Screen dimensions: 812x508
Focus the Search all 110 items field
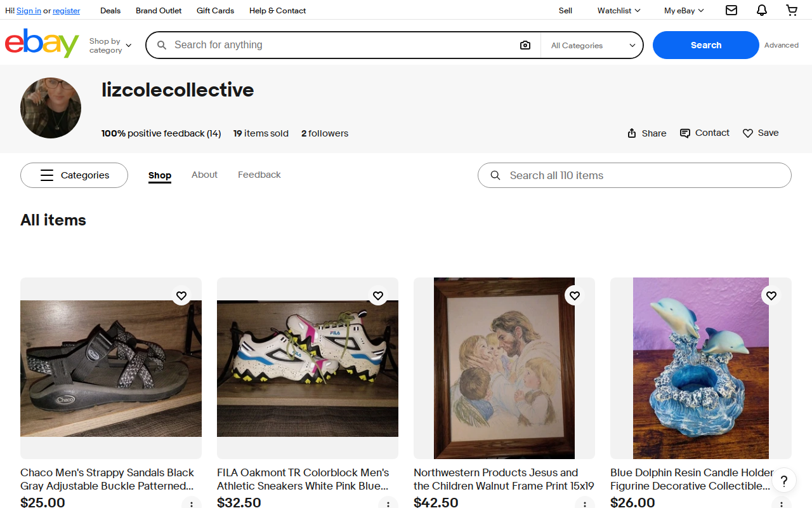[x=634, y=175]
